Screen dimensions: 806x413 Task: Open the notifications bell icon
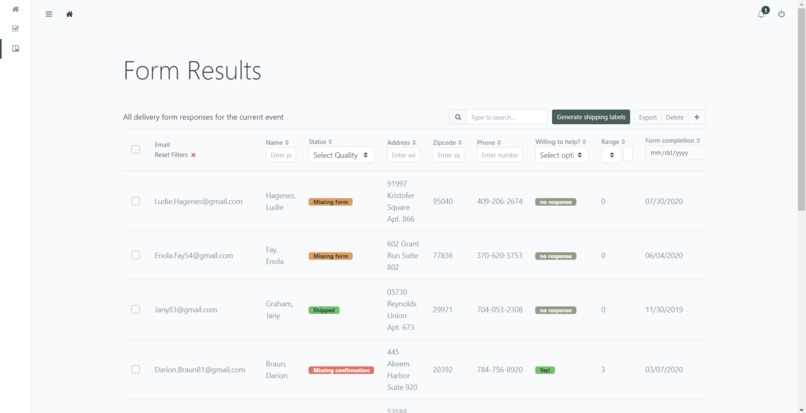(x=761, y=14)
